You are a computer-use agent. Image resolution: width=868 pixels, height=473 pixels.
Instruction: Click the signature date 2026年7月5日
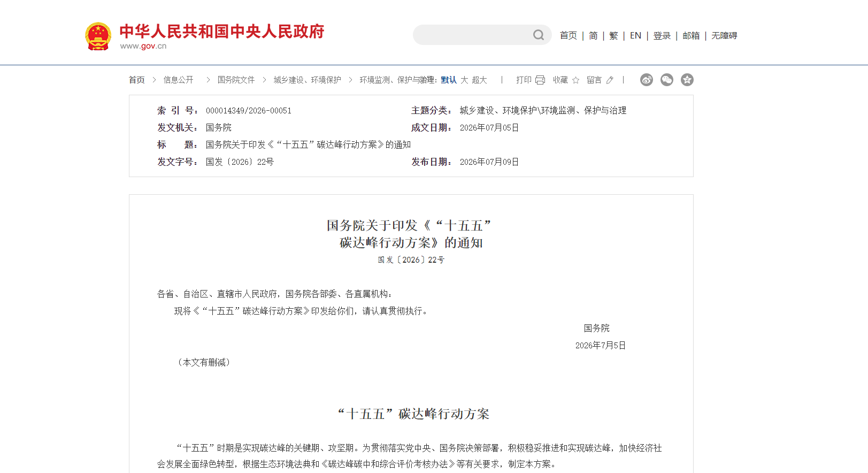coord(601,346)
